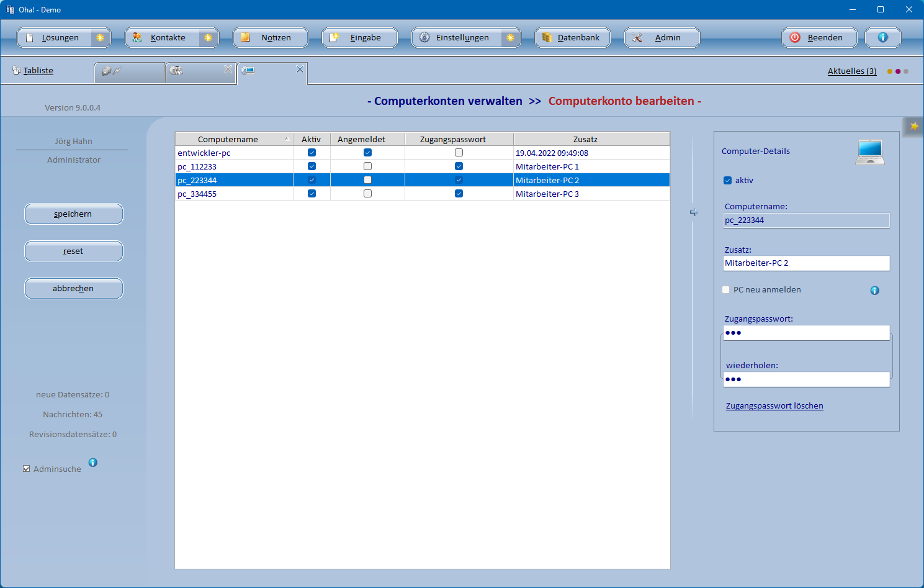Screen dimensions: 924x588
Task: Open the info button in the top toolbar
Action: (882, 38)
